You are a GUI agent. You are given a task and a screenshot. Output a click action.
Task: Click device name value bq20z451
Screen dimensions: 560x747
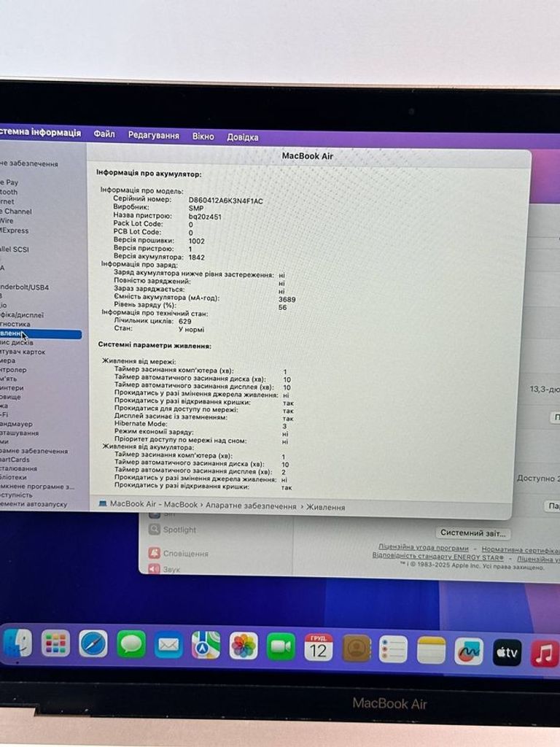(205, 217)
